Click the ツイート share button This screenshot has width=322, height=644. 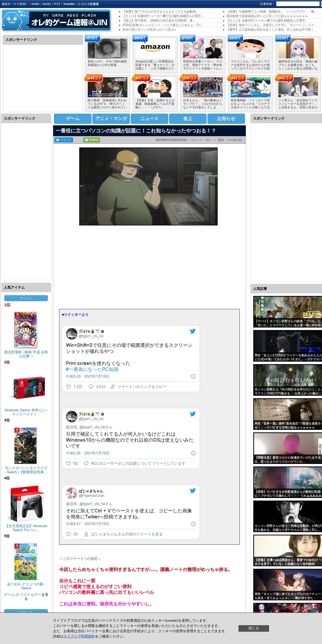pos(64,140)
